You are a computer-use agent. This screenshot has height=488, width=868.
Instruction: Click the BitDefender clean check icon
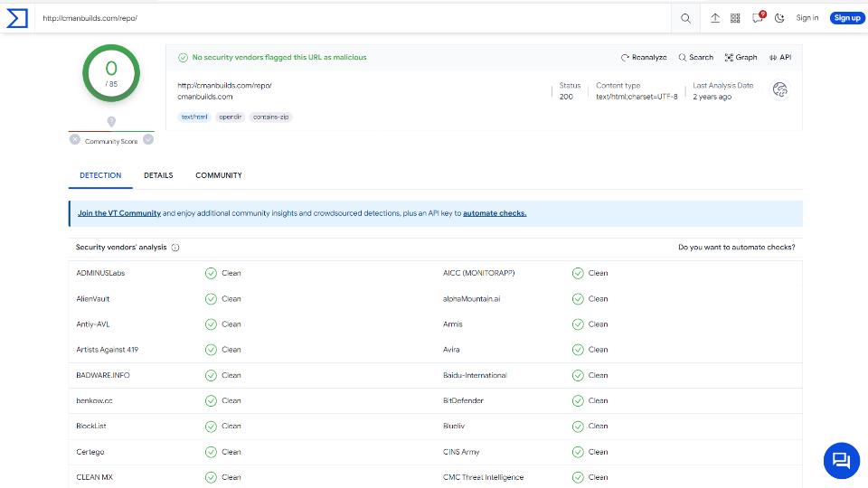click(x=578, y=400)
